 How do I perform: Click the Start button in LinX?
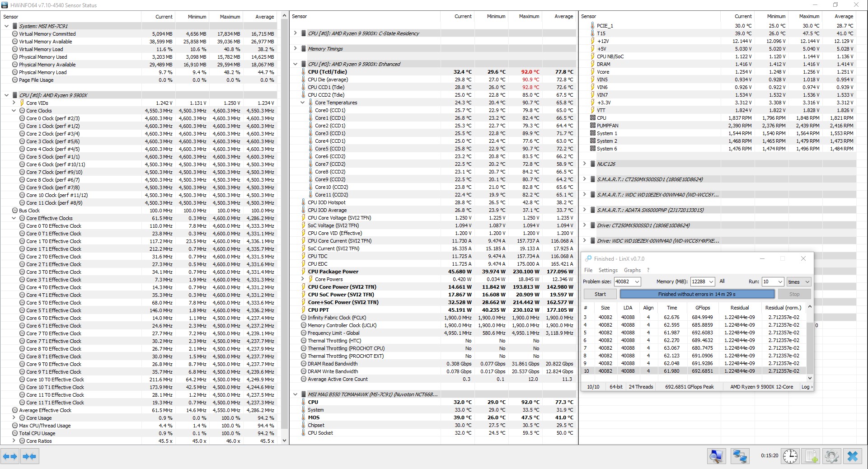(x=600, y=294)
